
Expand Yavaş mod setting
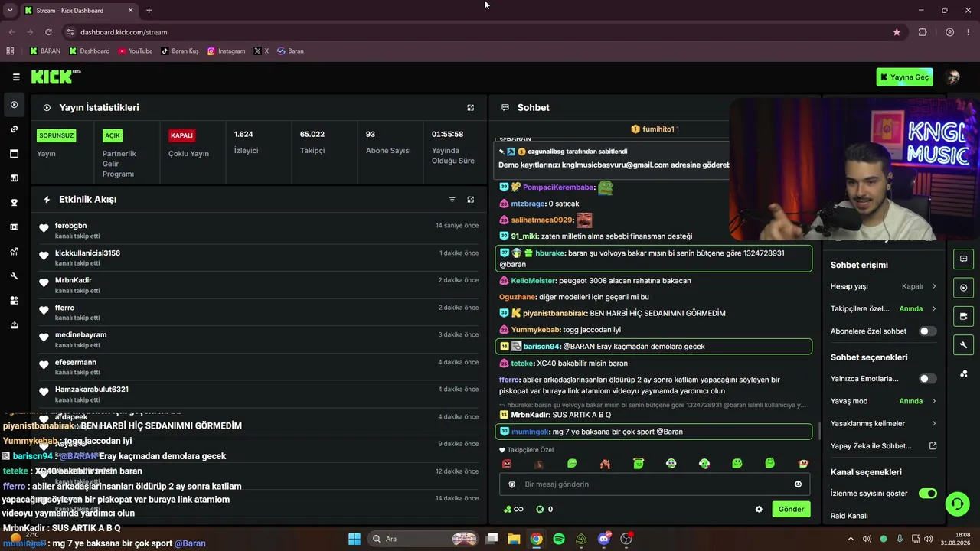click(884, 401)
